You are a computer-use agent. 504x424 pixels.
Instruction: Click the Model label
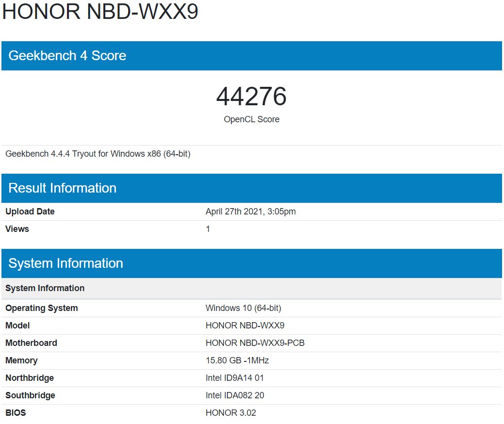17,326
